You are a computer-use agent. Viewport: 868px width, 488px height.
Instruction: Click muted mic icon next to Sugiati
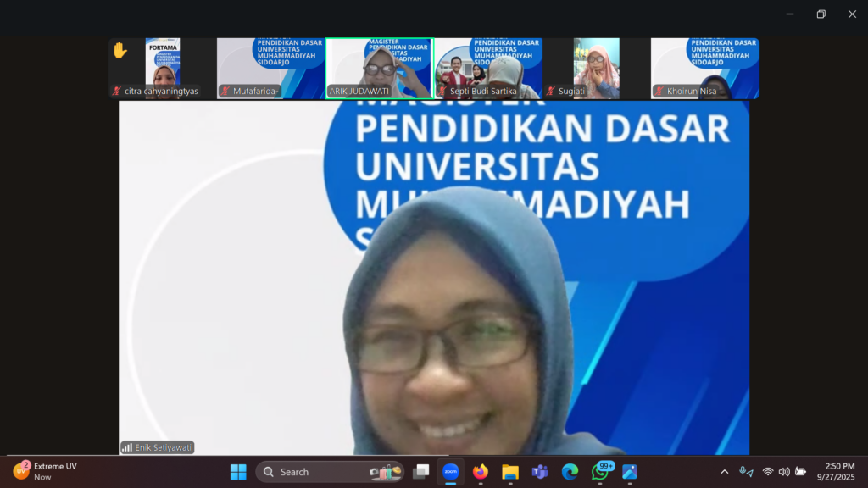(x=551, y=91)
